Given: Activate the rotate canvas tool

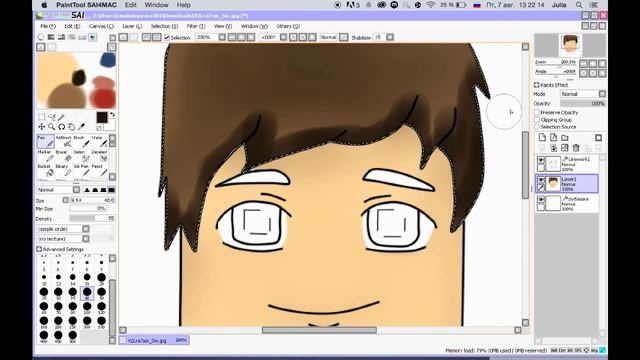Looking at the screenshot, I should (x=62, y=127).
